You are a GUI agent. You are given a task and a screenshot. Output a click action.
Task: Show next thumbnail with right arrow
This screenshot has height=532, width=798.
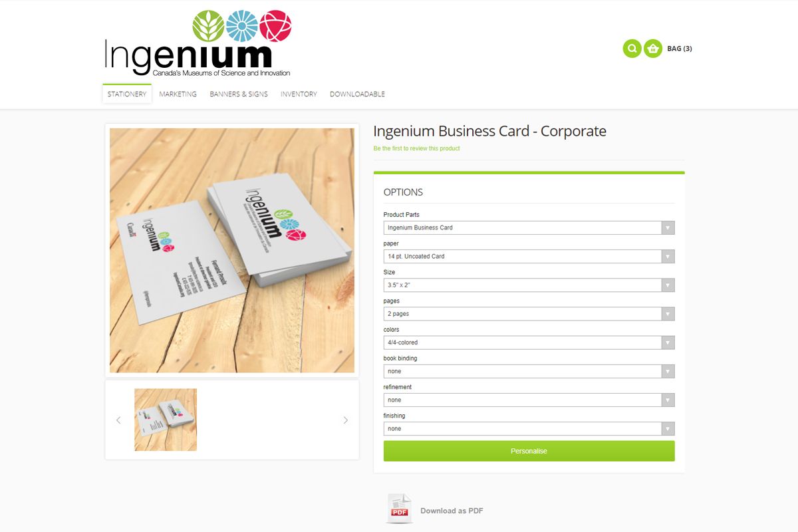point(345,420)
